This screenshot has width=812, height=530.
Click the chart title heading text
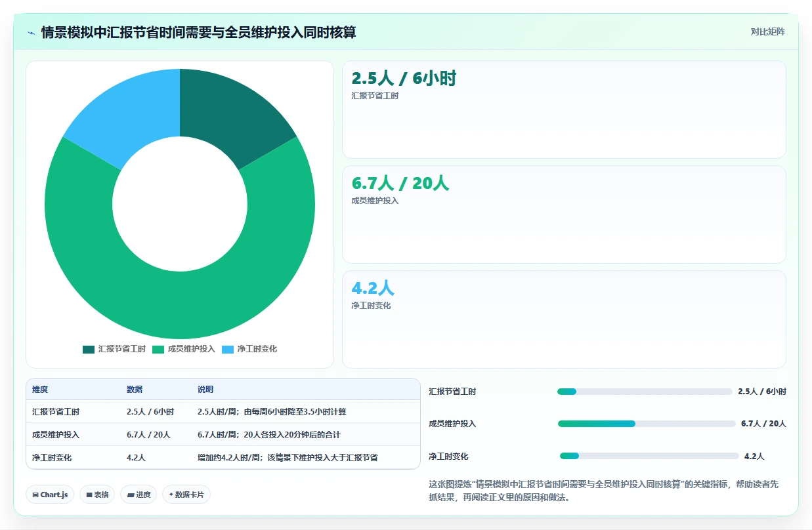coord(198,32)
